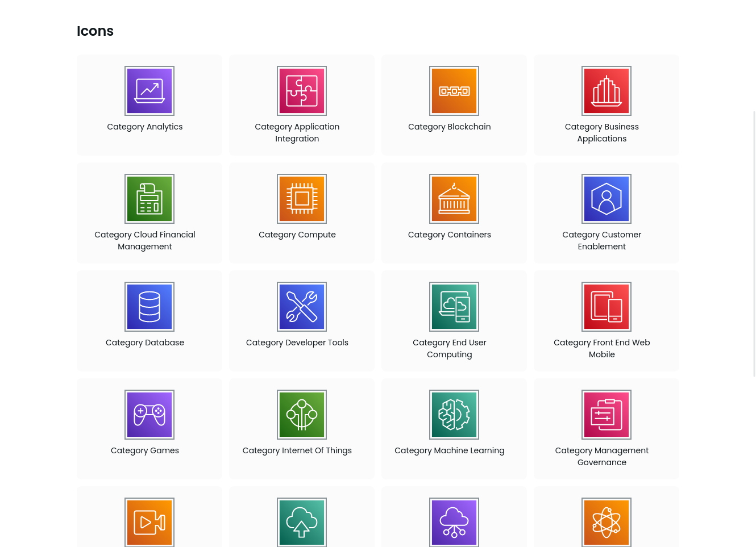This screenshot has width=756, height=547.
Task: Select the "Category Internet Of Things" text
Action: [297, 450]
